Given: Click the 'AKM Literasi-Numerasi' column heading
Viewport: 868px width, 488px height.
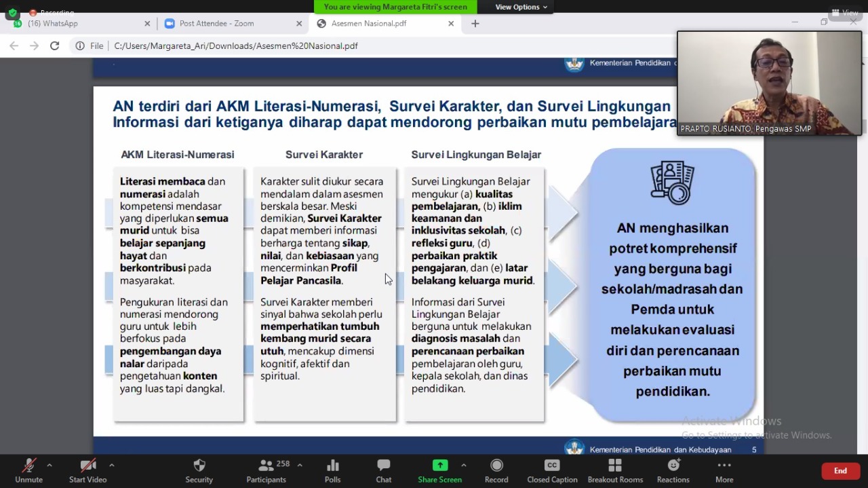Looking at the screenshot, I should [x=178, y=155].
